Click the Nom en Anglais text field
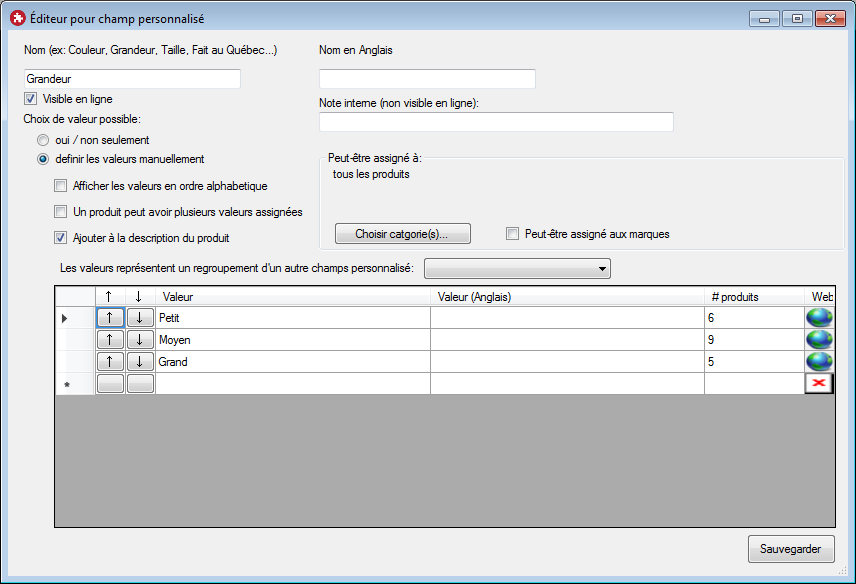The image size is (856, 584). tap(427, 79)
